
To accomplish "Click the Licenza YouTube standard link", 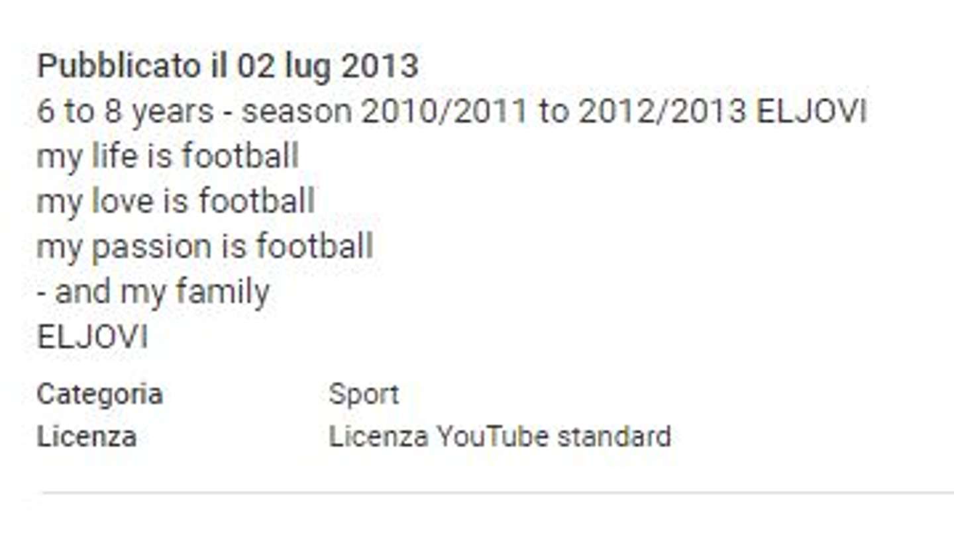I will click(x=500, y=437).
